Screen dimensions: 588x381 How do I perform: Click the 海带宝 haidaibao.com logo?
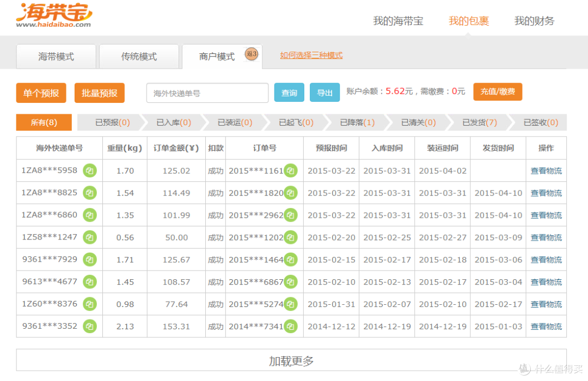(x=54, y=15)
